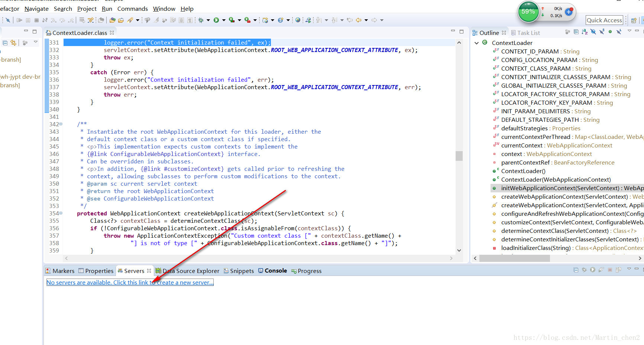
Task: Click the Open Task folder icon
Action: pyautogui.click(x=121, y=20)
